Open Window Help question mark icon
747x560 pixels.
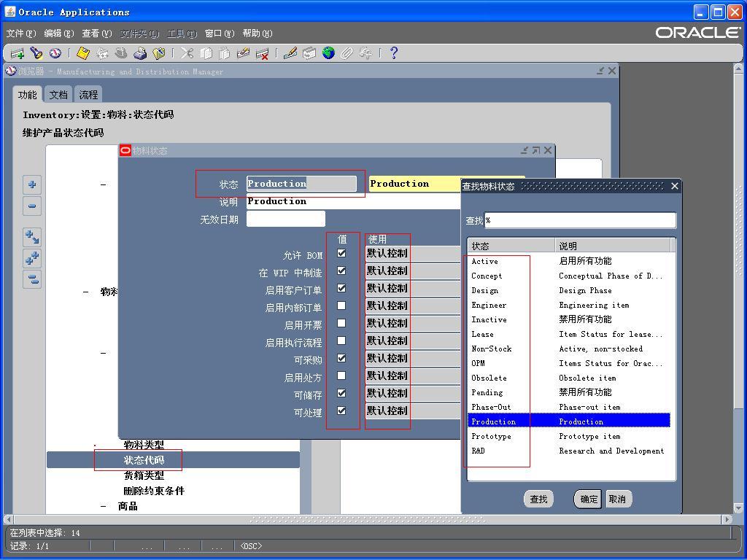pyautogui.click(x=393, y=53)
